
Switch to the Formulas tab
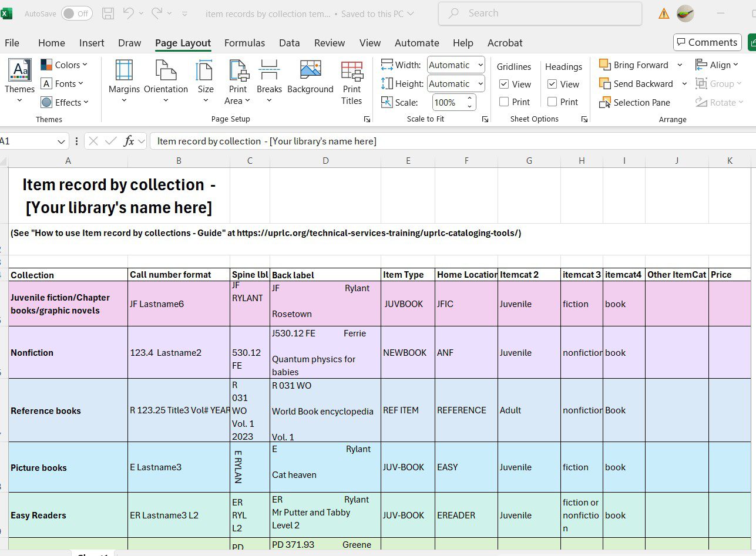[x=244, y=42]
